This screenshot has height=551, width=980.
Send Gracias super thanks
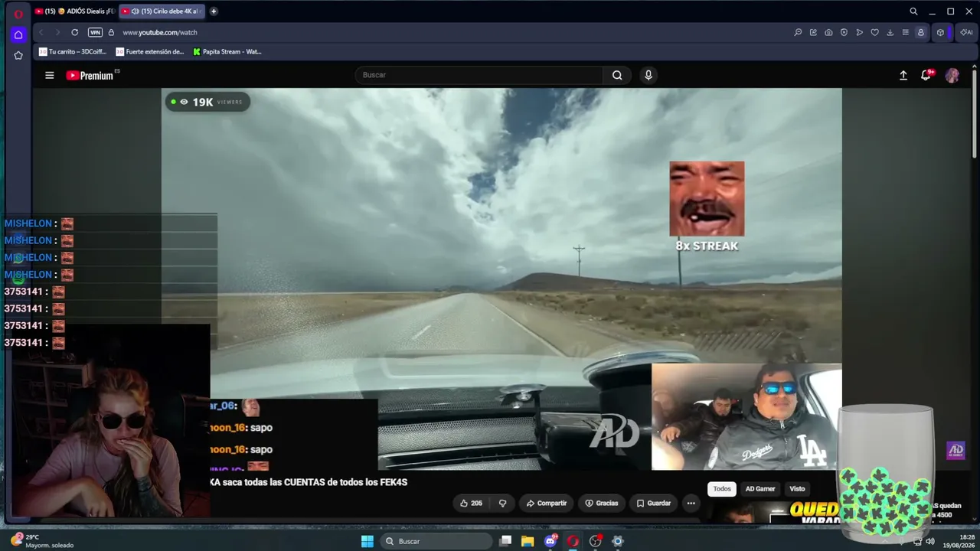click(602, 503)
